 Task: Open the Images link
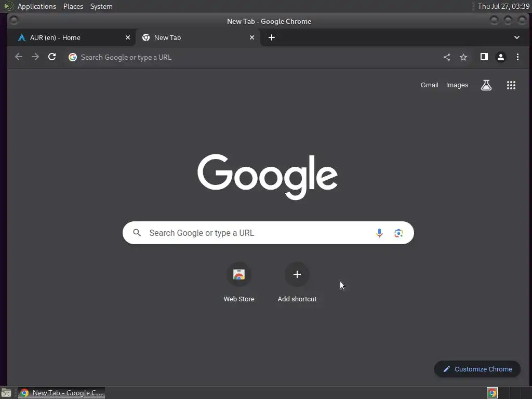pyautogui.click(x=457, y=85)
